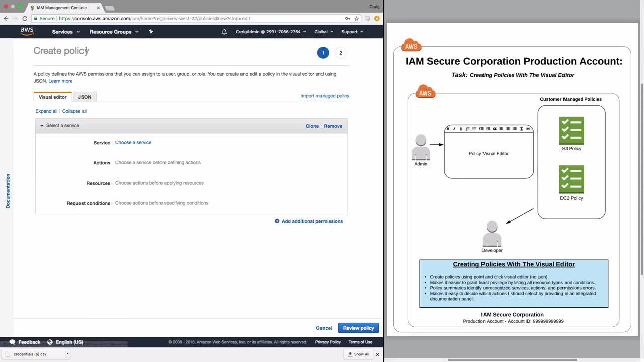Viewport: 644px width, 362px height.
Task: Click 'Choose a service before defining actions' text
Action: [x=158, y=163]
